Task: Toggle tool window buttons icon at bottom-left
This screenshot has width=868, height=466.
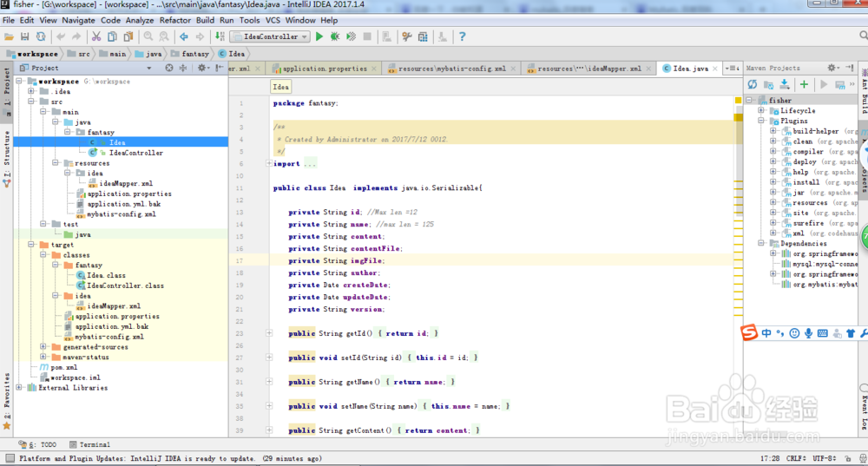Action: tap(10, 458)
